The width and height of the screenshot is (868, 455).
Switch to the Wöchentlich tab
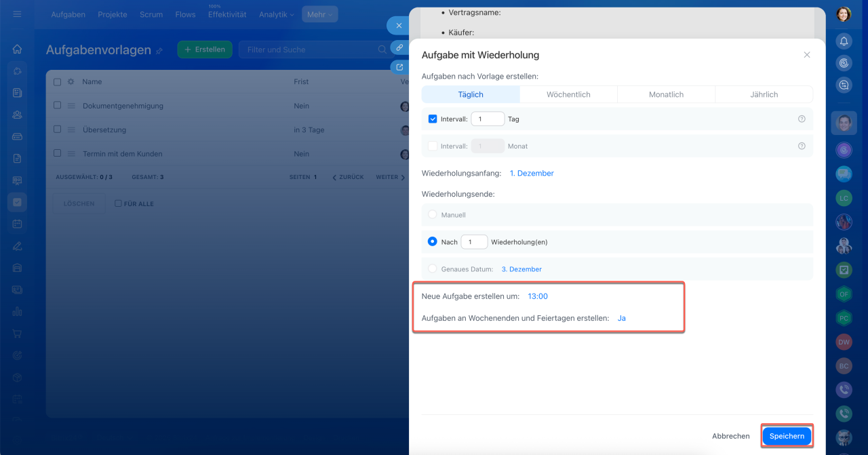click(568, 94)
